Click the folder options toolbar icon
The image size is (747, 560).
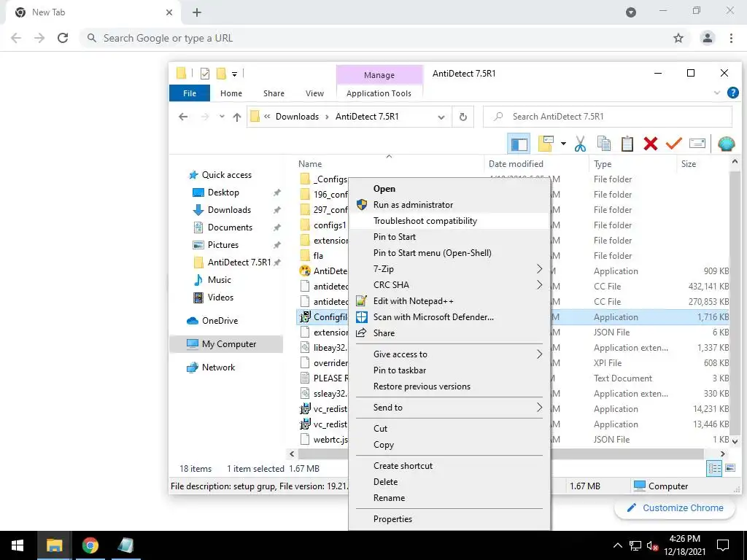(x=546, y=144)
